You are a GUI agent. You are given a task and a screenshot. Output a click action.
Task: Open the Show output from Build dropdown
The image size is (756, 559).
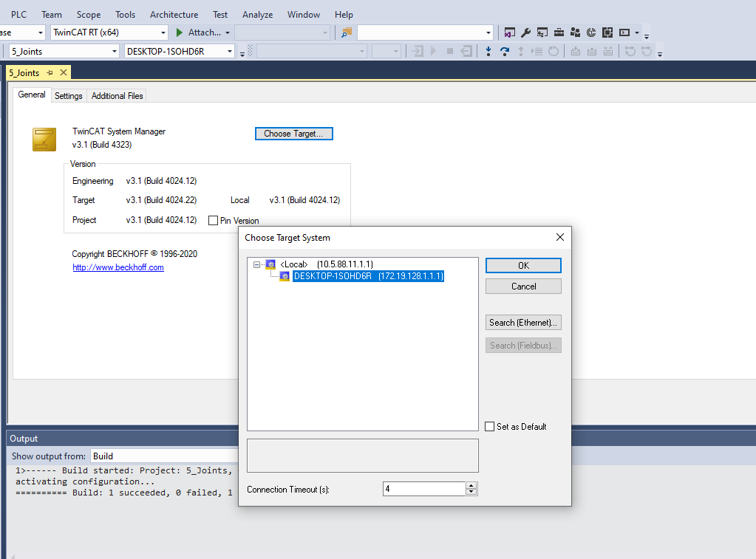pos(164,456)
